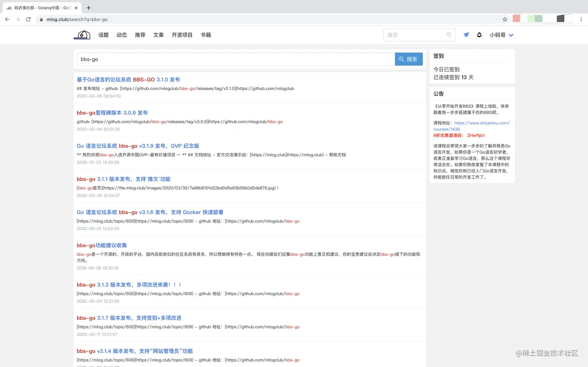Click the lock icon in the address bar
588x367 pixels.
tap(41, 19)
